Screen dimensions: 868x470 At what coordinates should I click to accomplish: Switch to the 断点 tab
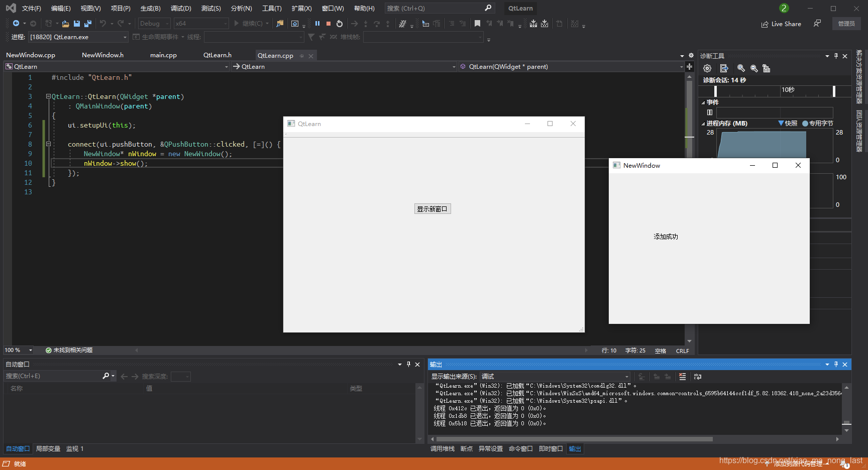467,449
